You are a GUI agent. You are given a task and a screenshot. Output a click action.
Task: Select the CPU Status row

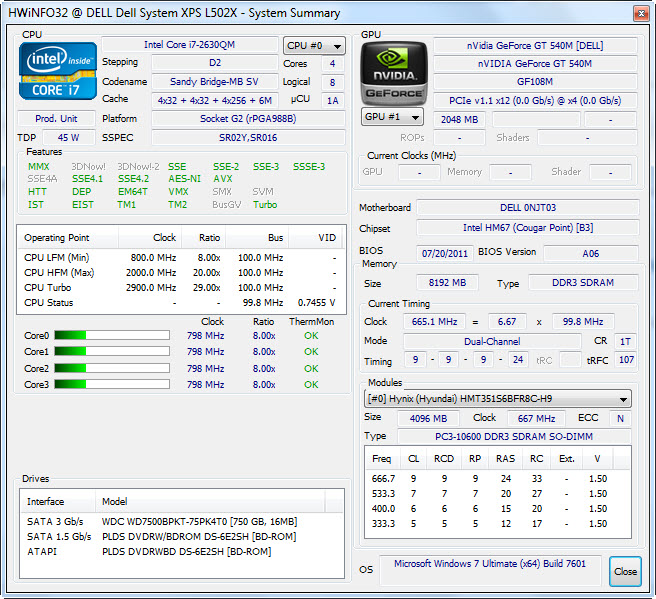(181, 303)
